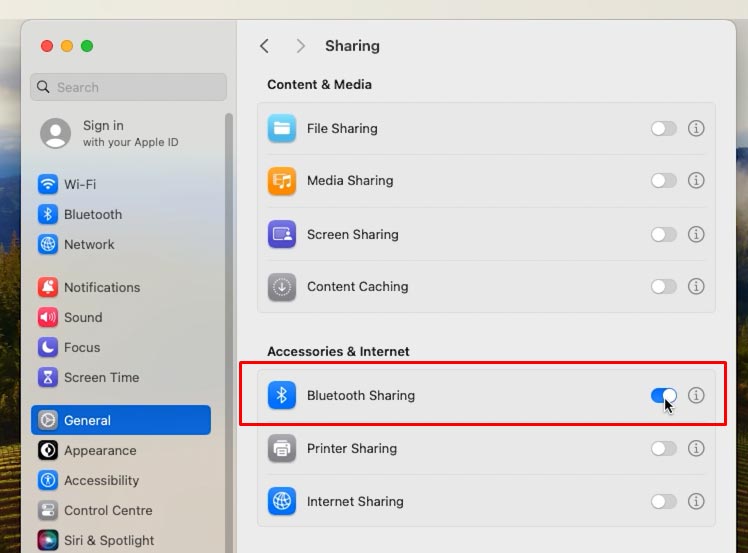
Task: Click the 'Printer Sharing' label text
Action: point(352,449)
